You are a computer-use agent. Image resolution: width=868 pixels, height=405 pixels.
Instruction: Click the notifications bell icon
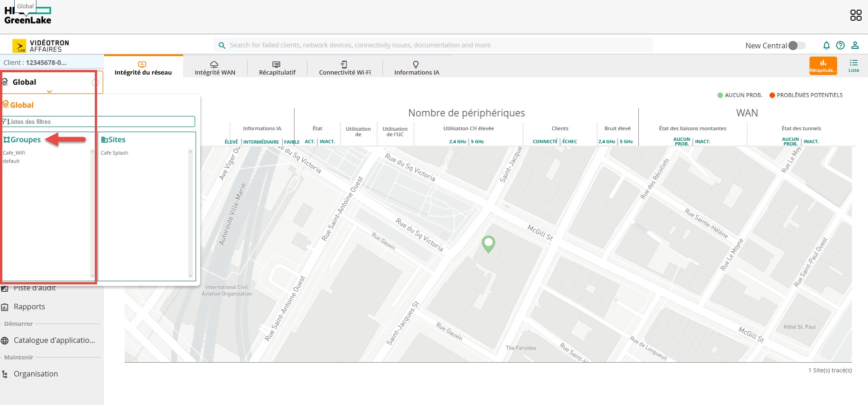pyautogui.click(x=826, y=45)
